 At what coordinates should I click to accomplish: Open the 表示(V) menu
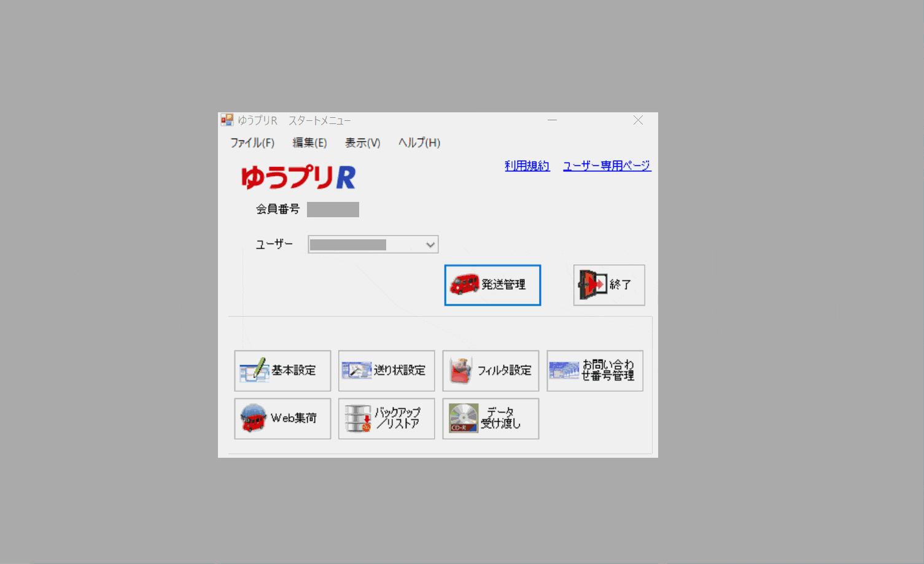(362, 143)
